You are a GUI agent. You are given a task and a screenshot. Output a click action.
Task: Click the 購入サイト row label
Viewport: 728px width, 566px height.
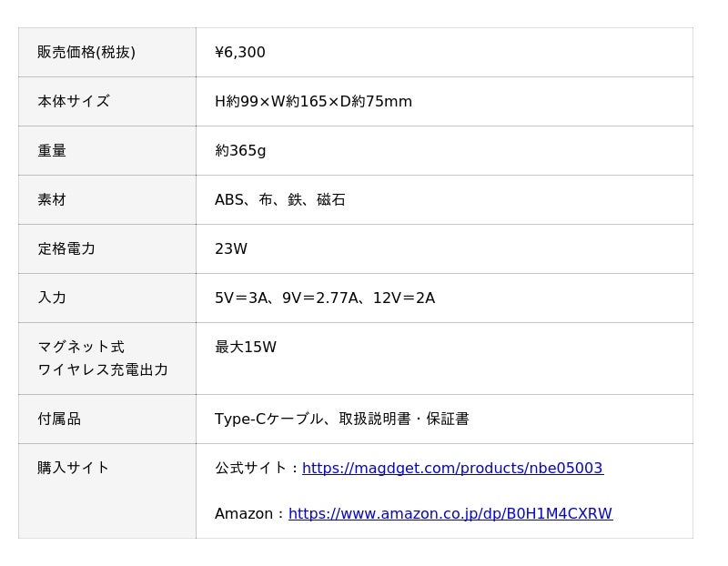[x=74, y=468]
